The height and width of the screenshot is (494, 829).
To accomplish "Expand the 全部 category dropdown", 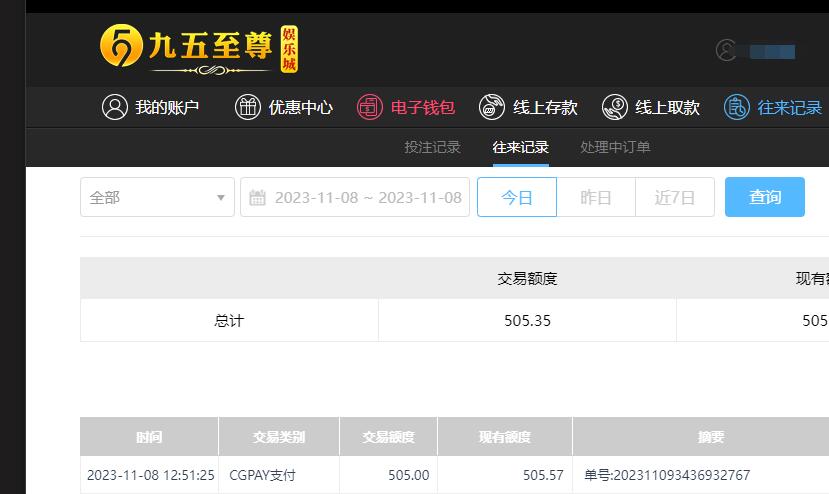I will tap(157, 197).
